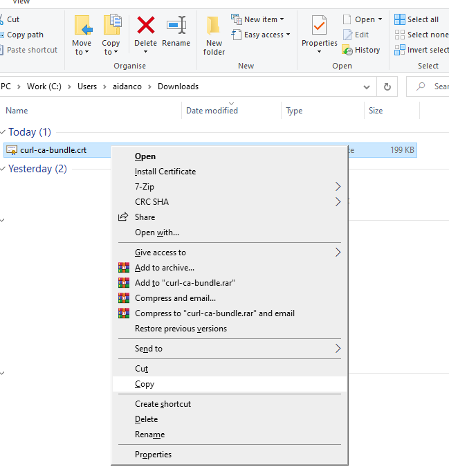Click the Delete red X ribbon icon
This screenshot has height=476, width=449.
click(145, 26)
